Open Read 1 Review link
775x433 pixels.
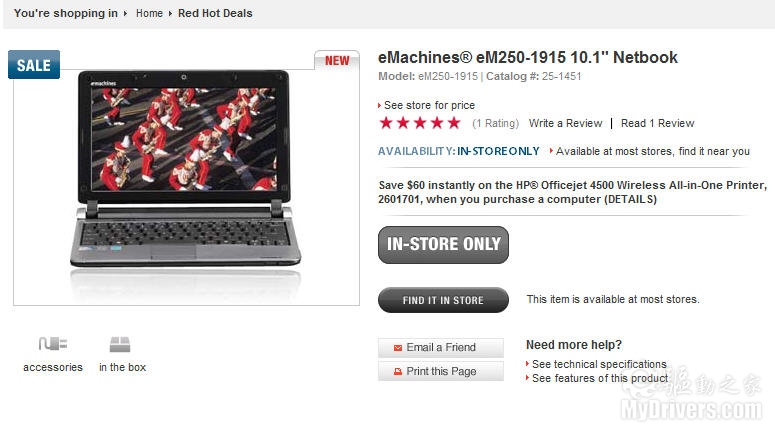(x=657, y=123)
